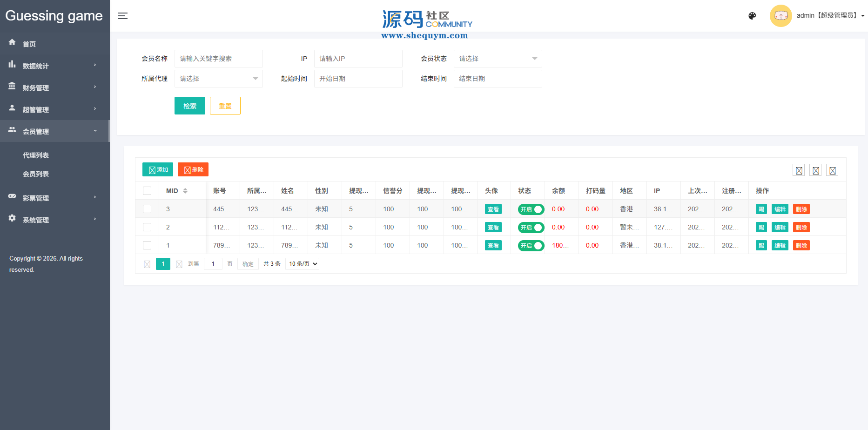The width and height of the screenshot is (868, 430).
Task: Click the 会员名称 keyword search field
Action: point(218,59)
